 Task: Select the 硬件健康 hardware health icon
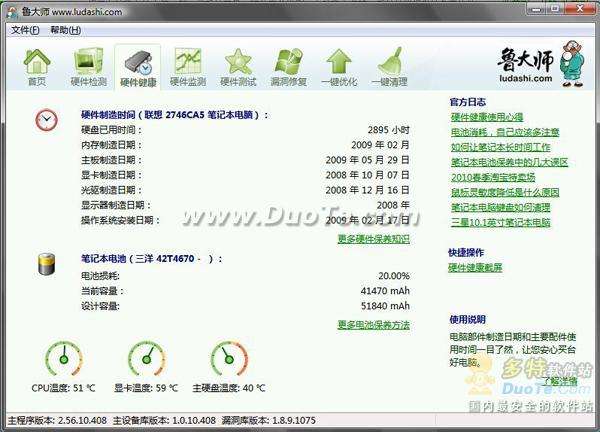coord(138,67)
